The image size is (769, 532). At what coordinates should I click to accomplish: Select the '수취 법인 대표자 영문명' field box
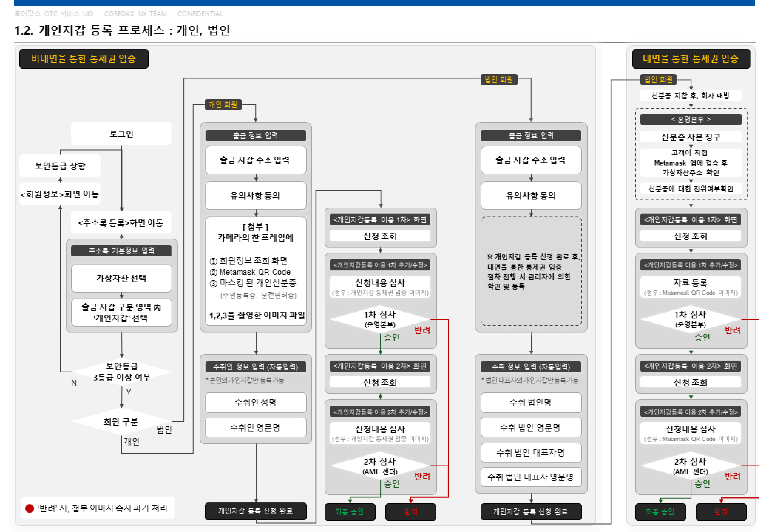click(531, 477)
